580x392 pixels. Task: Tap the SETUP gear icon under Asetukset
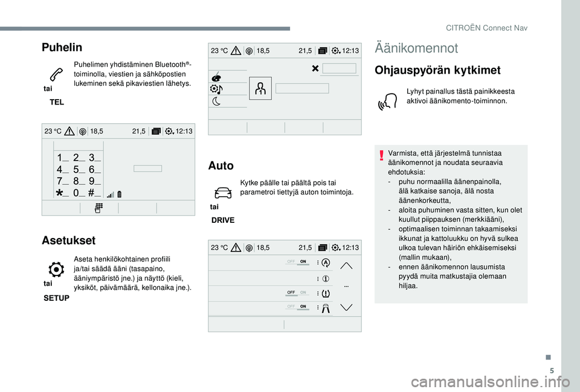pyautogui.click(x=56, y=269)
